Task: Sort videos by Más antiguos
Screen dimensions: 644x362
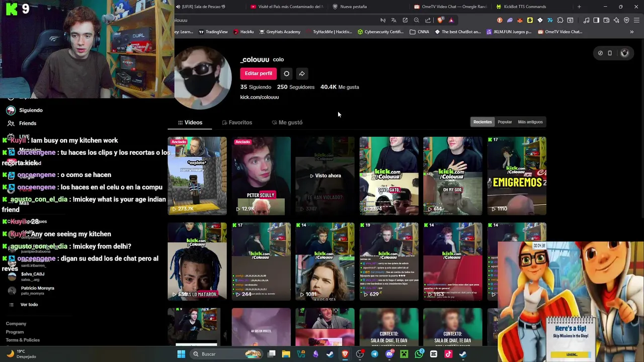Action: coord(530,122)
